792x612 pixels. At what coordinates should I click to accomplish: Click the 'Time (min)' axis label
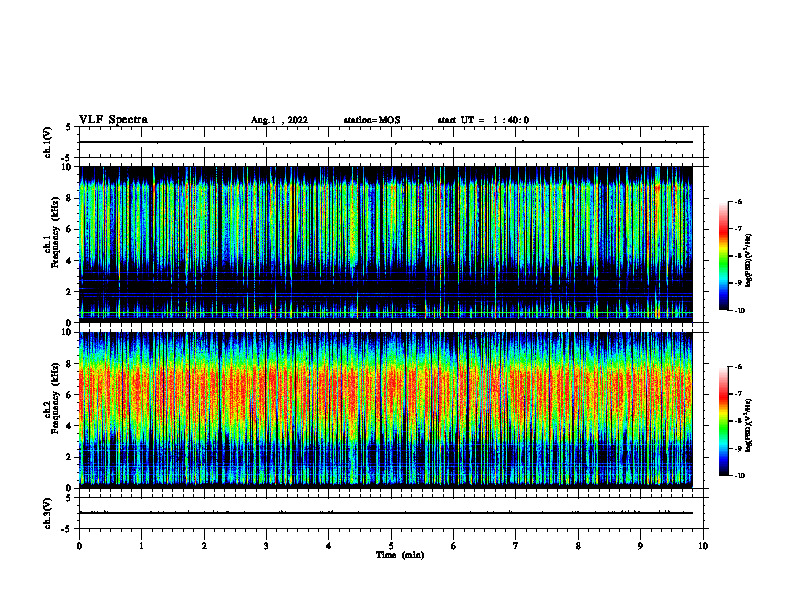click(x=400, y=555)
